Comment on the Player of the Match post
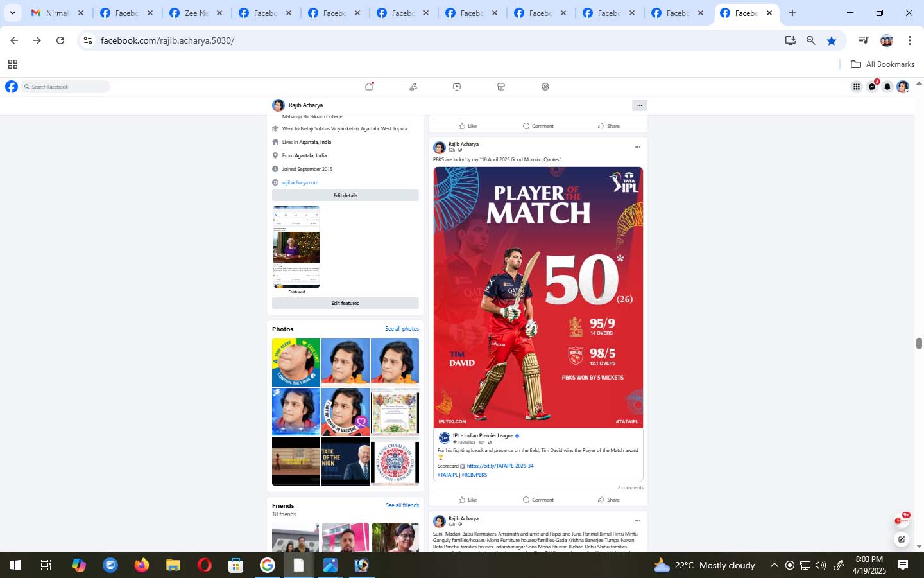Viewport: 924px width, 578px height. (x=538, y=500)
